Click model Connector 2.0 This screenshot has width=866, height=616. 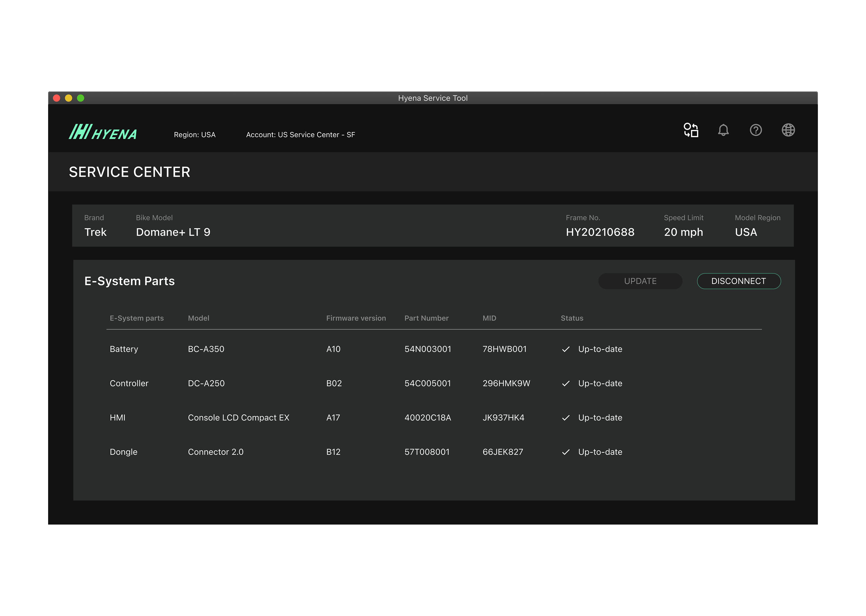click(x=215, y=452)
